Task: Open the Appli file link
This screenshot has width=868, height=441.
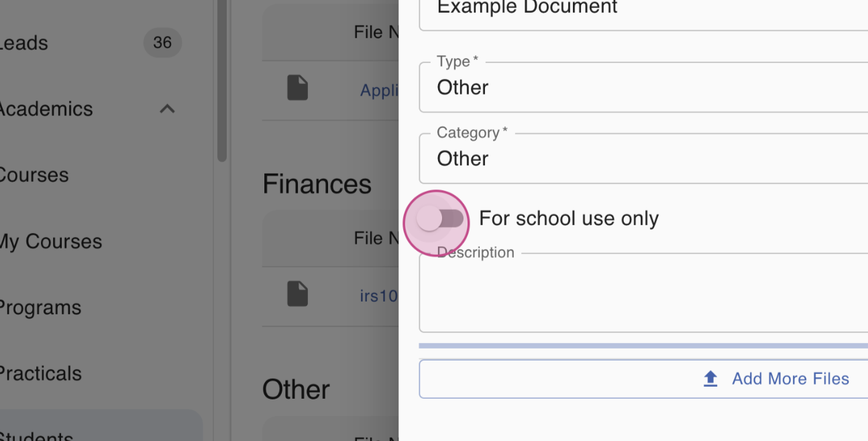Action: pyautogui.click(x=379, y=90)
